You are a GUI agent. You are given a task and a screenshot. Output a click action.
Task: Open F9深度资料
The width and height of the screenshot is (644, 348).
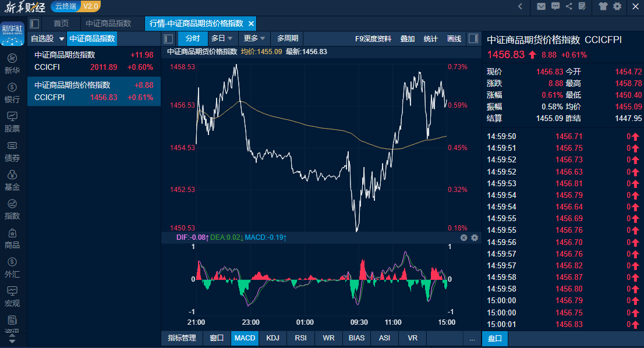tap(373, 38)
